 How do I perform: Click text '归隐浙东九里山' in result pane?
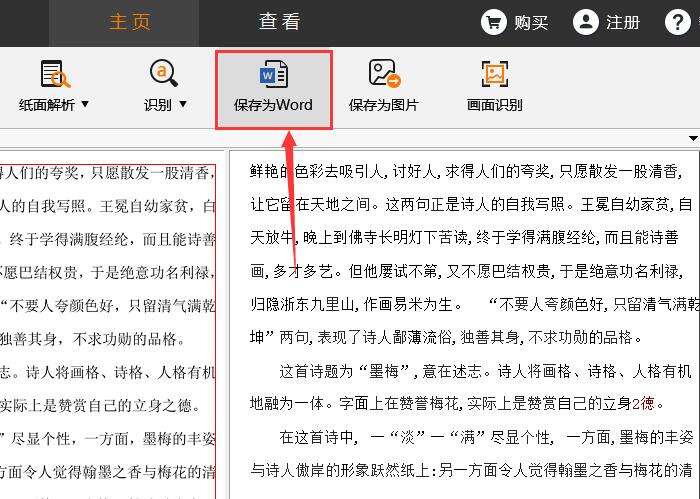pyautogui.click(x=302, y=304)
